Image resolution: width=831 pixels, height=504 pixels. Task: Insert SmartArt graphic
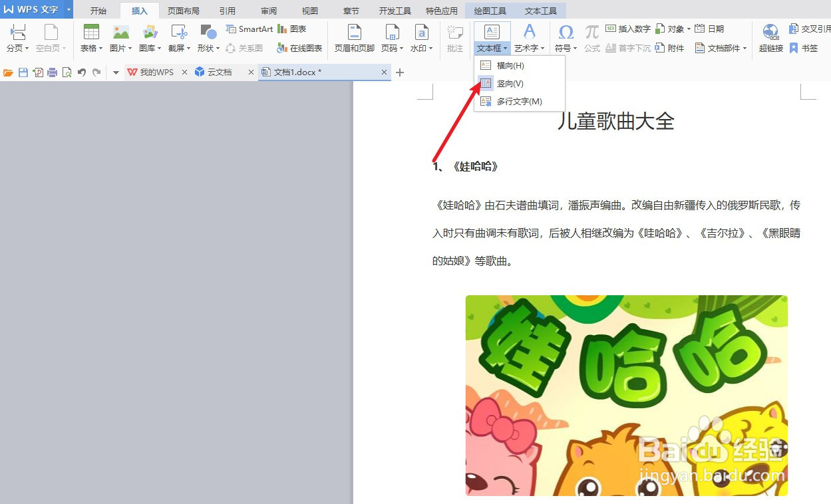pyautogui.click(x=249, y=29)
